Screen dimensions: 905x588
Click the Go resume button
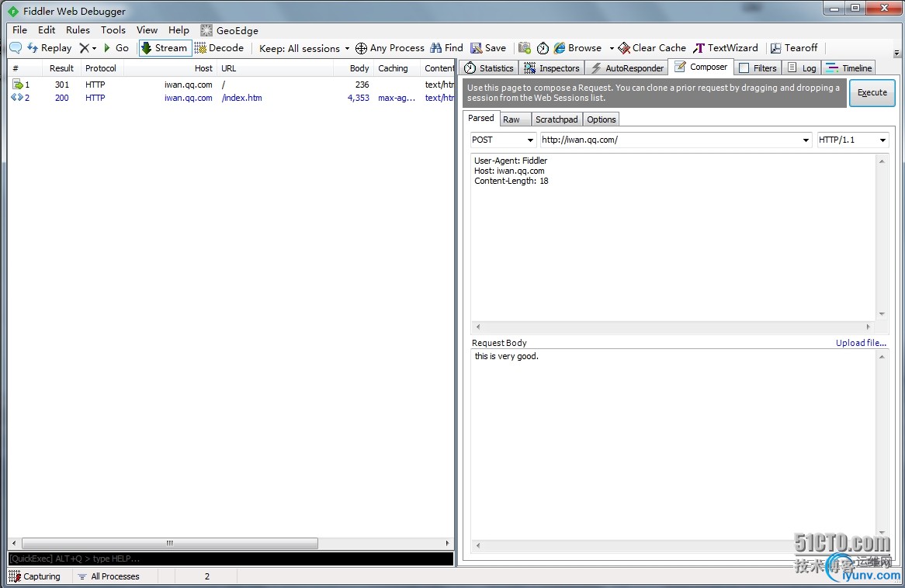point(116,48)
